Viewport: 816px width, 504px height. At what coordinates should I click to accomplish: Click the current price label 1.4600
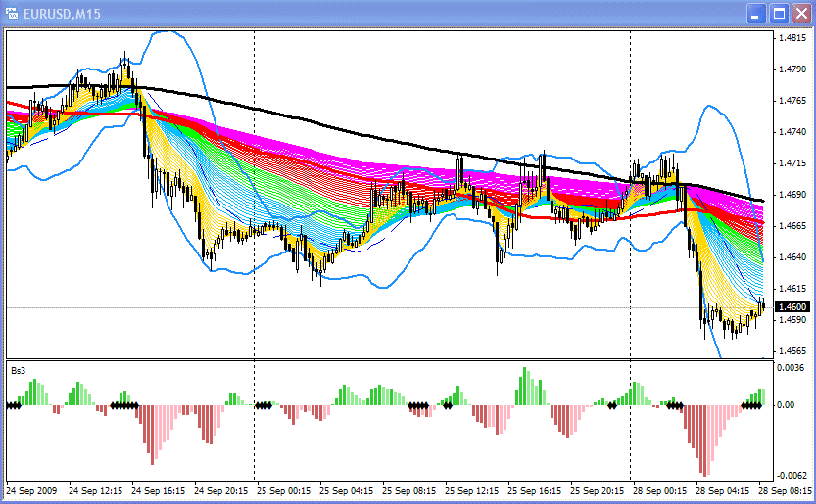pyautogui.click(x=792, y=307)
